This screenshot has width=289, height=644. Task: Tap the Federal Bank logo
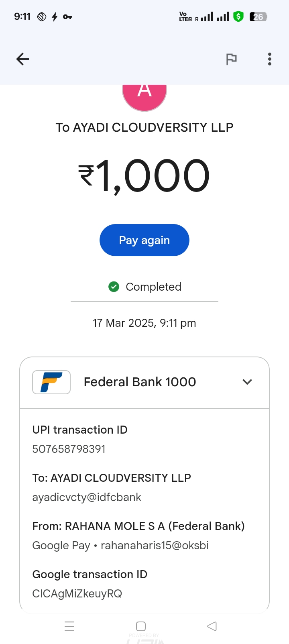pyautogui.click(x=51, y=382)
